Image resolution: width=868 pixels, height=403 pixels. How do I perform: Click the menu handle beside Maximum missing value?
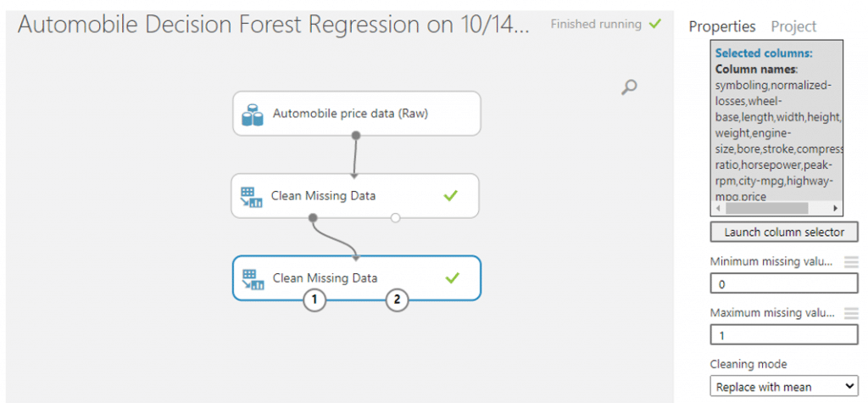click(x=851, y=313)
